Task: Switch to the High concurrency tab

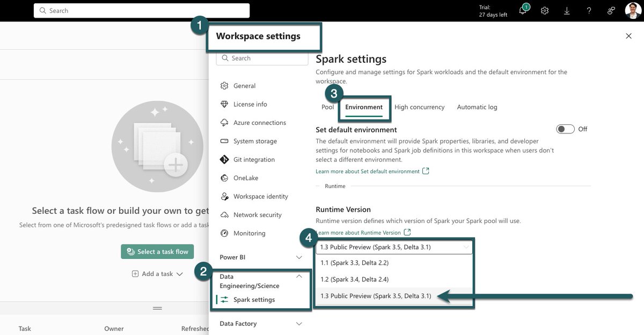Action: click(x=420, y=107)
